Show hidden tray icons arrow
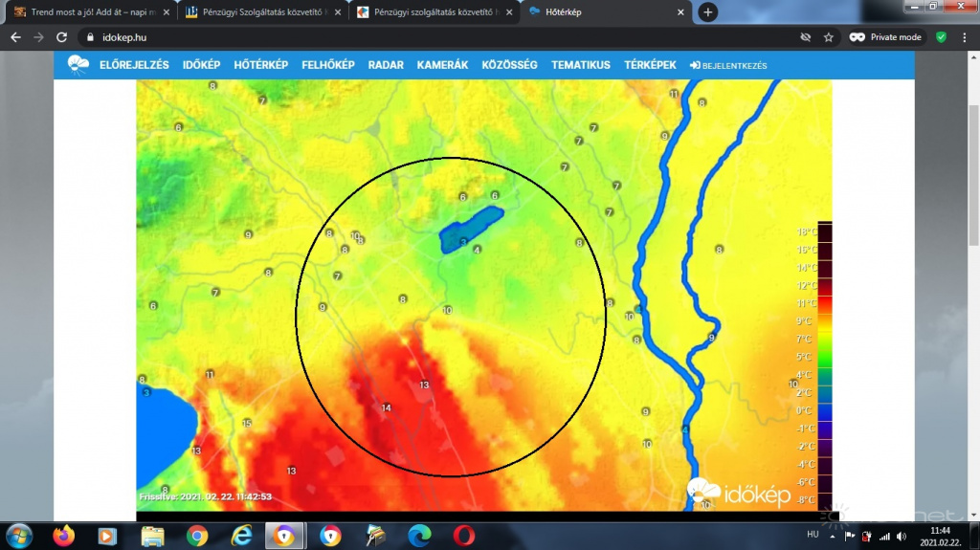The image size is (980, 550). [831, 536]
